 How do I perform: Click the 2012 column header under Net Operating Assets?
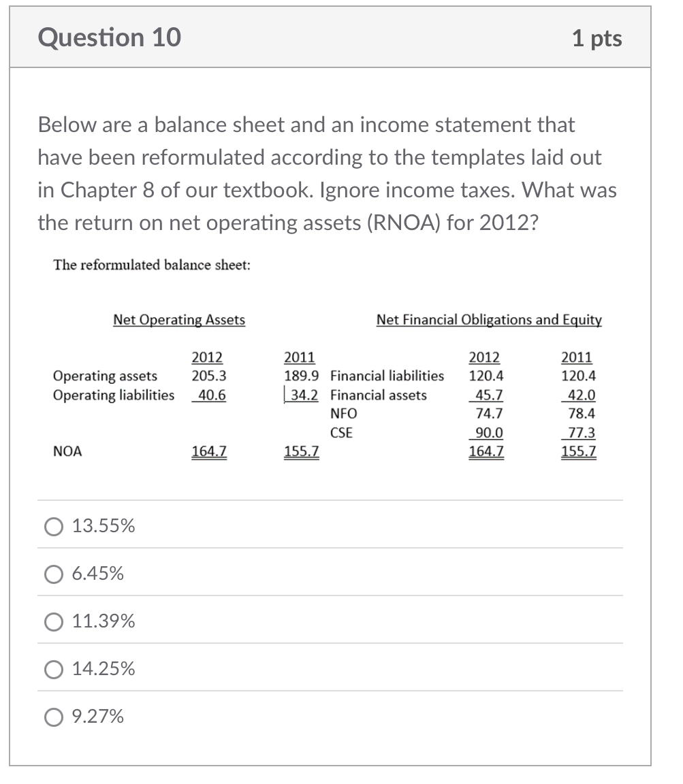[207, 357]
